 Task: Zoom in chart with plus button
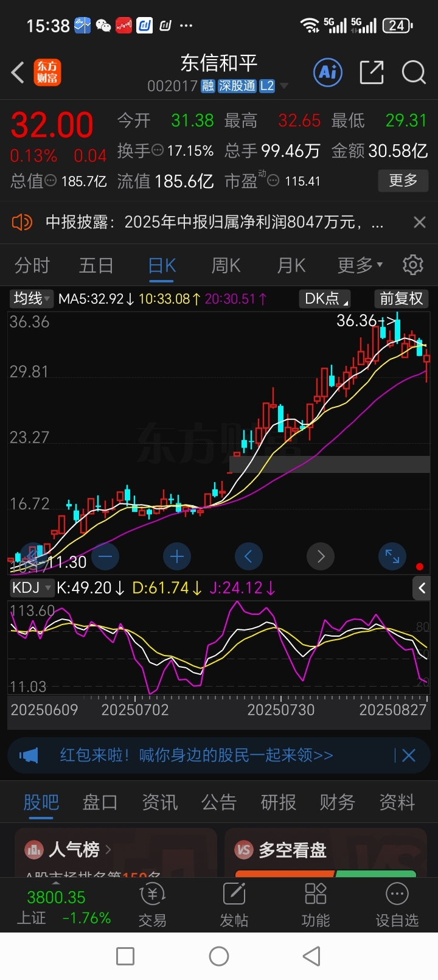point(177,556)
